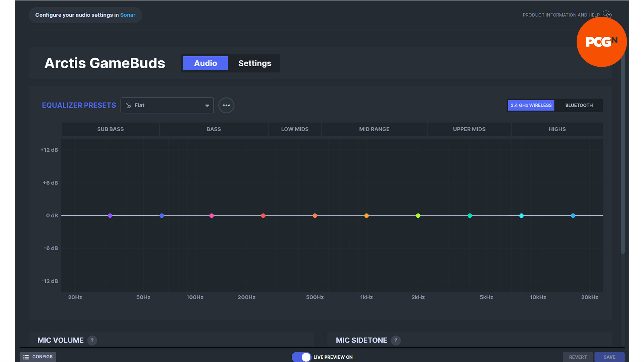Click the 5kHz frequency label
The image size is (644, 362).
(x=486, y=297)
